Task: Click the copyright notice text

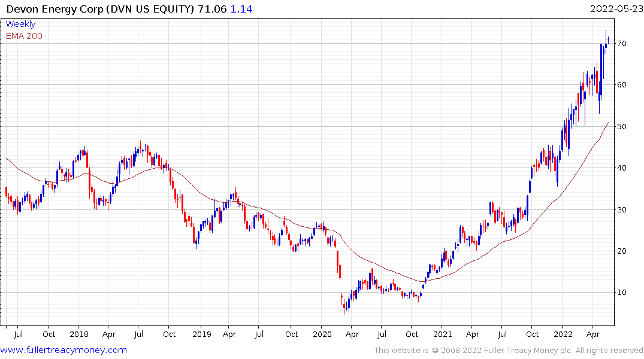Action: 509,351
